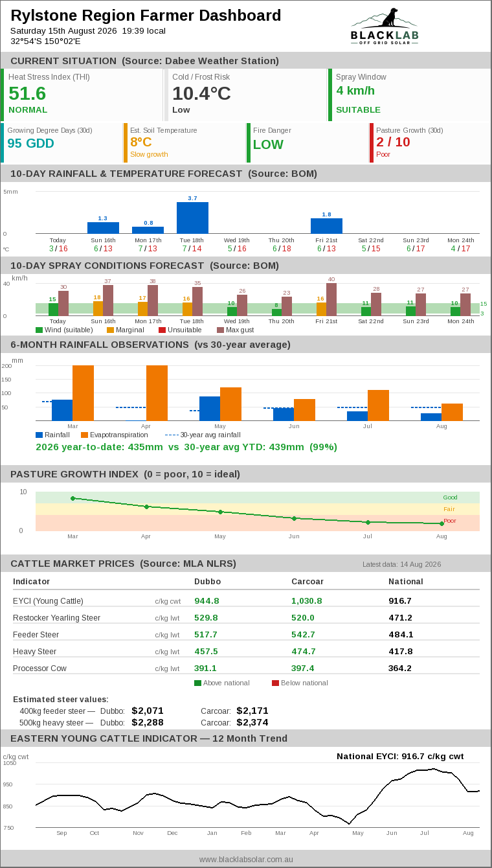Click the Mon 17th 0.8mm rainfall bar
Image resolution: width=492 pixels, height=868 pixels.
pyautogui.click(x=148, y=230)
